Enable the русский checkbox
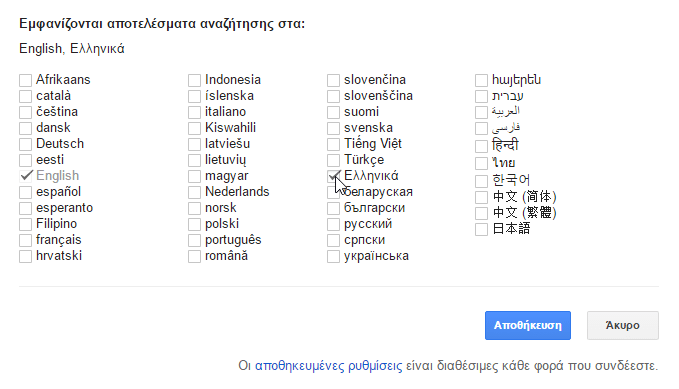This screenshot has height=389, width=679. 333,224
